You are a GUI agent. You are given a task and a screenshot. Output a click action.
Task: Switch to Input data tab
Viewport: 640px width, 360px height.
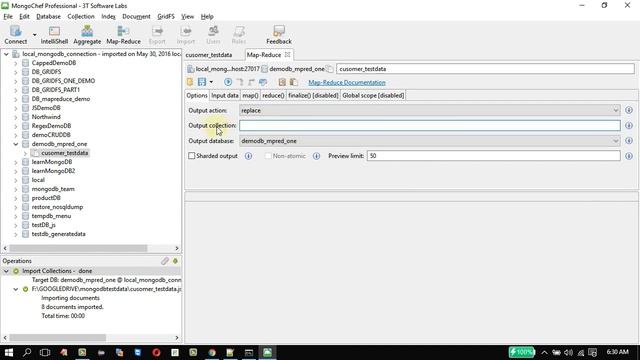pyautogui.click(x=224, y=95)
